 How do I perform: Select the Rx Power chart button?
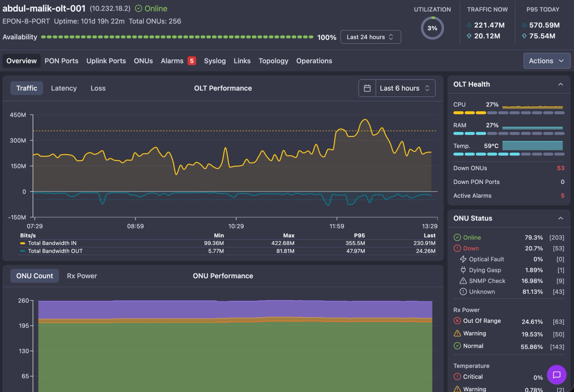[x=82, y=276]
